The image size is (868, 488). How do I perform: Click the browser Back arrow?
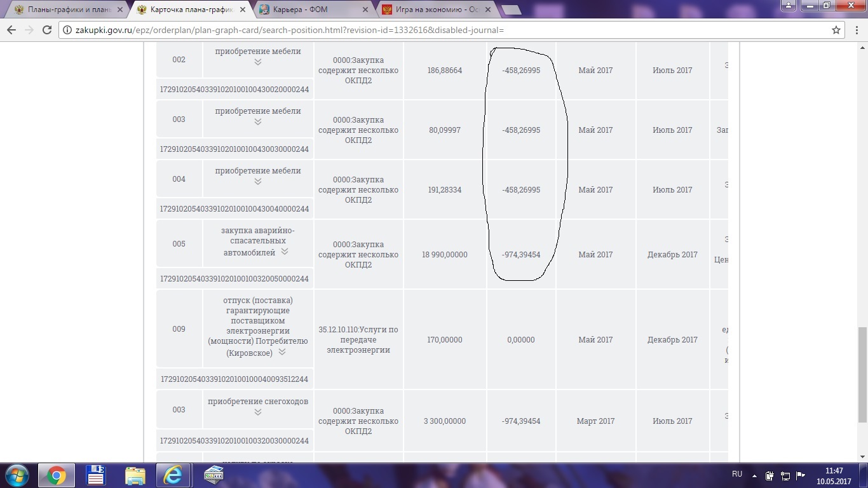pos(11,30)
